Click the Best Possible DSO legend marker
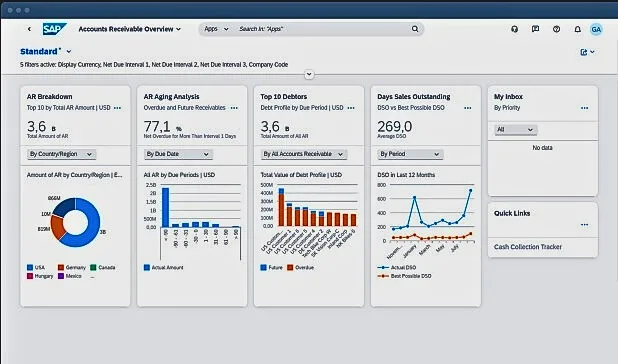The height and width of the screenshot is (364, 618). point(383,276)
